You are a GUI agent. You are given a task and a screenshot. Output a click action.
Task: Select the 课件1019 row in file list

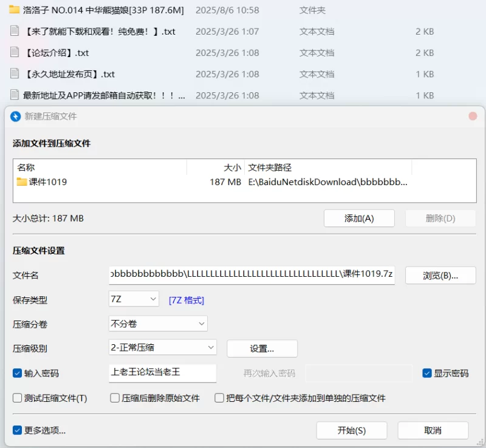(x=245, y=182)
